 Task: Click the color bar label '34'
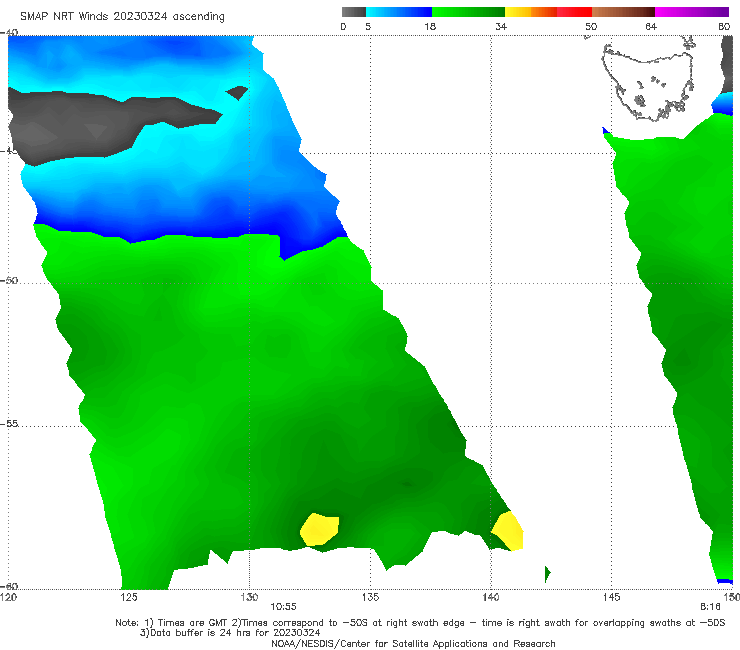[x=501, y=27]
